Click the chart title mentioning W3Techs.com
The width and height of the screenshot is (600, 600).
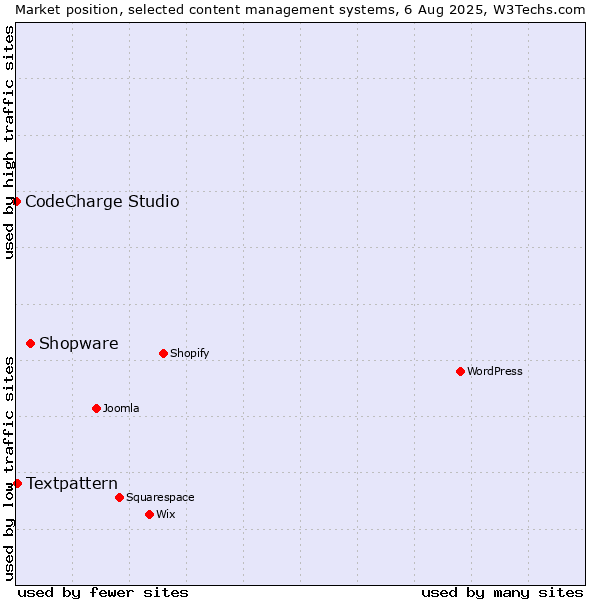pyautogui.click(x=300, y=10)
